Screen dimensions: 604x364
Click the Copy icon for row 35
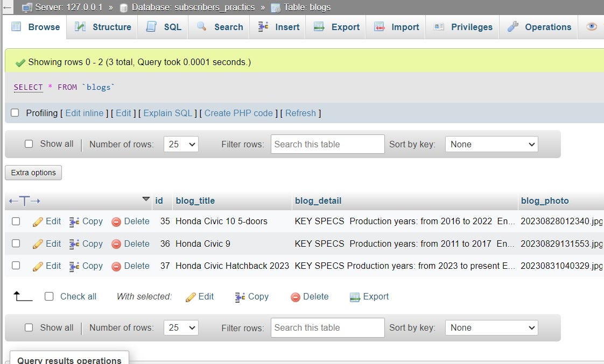pyautogui.click(x=74, y=222)
